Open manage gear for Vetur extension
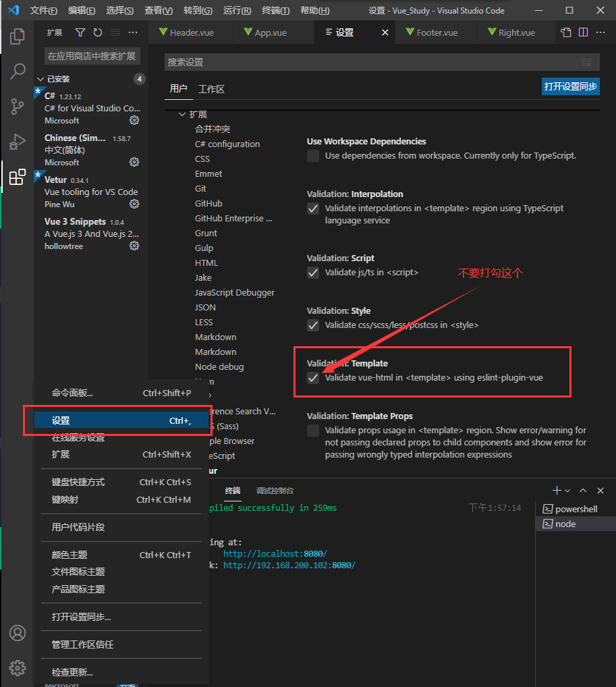Viewport: 616px width, 687px height. (x=134, y=204)
